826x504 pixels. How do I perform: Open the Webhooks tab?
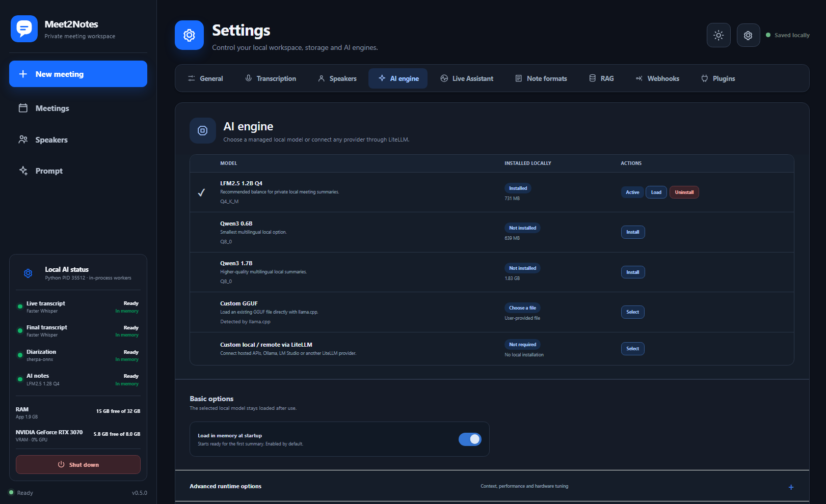657,78
